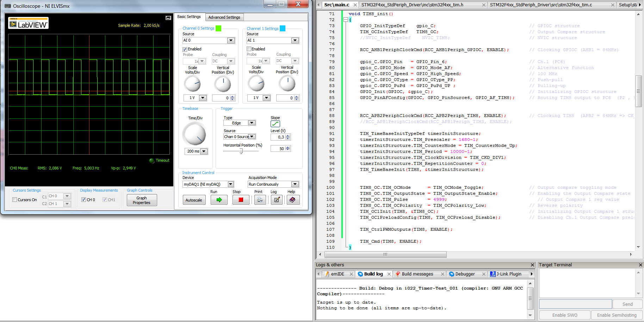Open the stm32f4xx_tim.h editor tab

click(412, 5)
